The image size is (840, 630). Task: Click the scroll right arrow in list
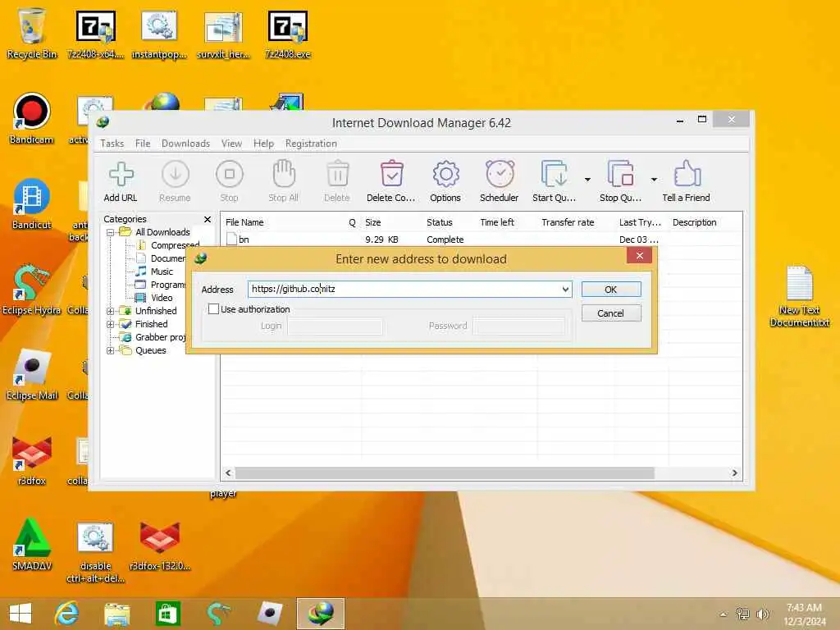(x=734, y=473)
